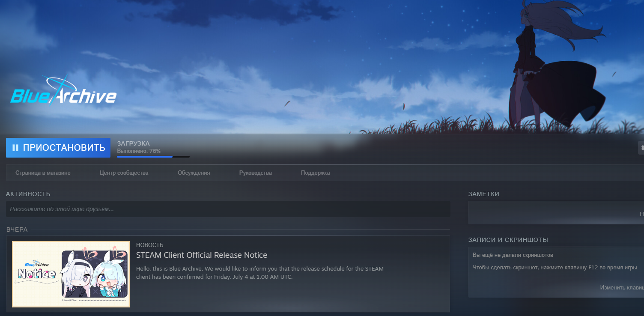This screenshot has width=644, height=316.
Task: Go to the Обсуждения tab
Action: pyautogui.click(x=194, y=173)
